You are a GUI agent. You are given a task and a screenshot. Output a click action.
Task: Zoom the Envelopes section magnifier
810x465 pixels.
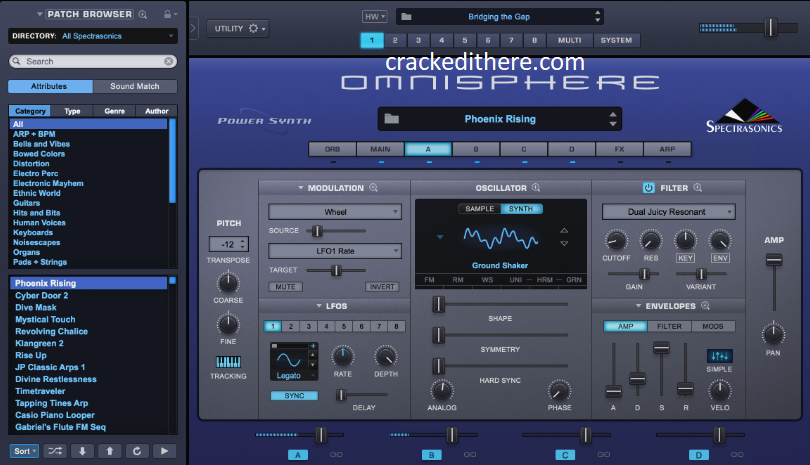(705, 306)
